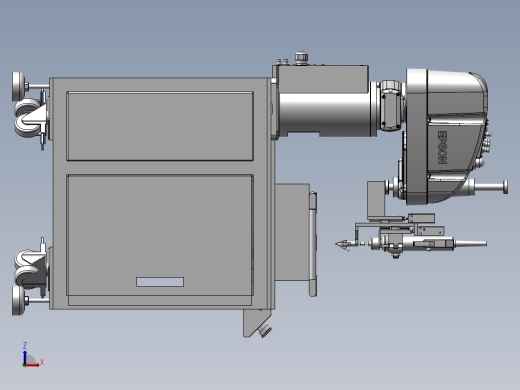Select the round connector atop the robot base
The height and width of the screenshot is (390, 520).
(x=301, y=57)
